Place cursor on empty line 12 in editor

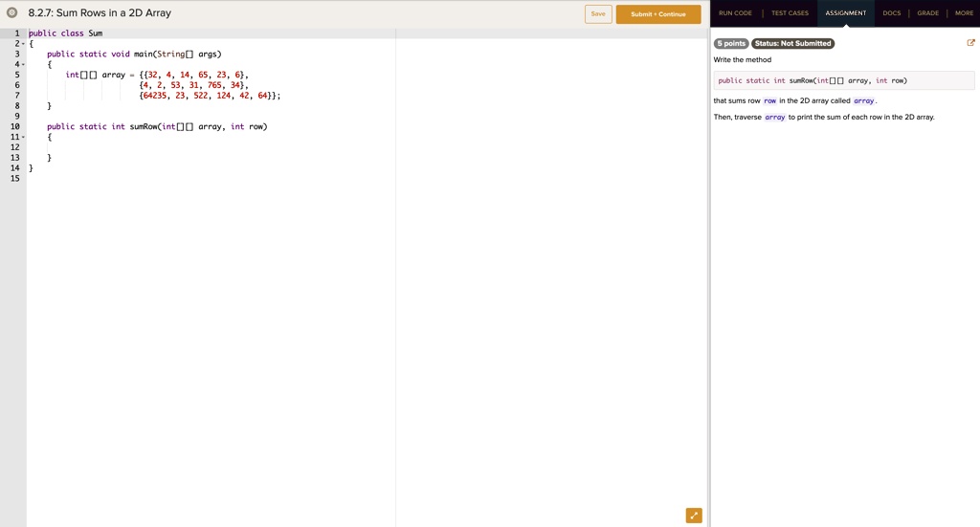tap(191, 147)
